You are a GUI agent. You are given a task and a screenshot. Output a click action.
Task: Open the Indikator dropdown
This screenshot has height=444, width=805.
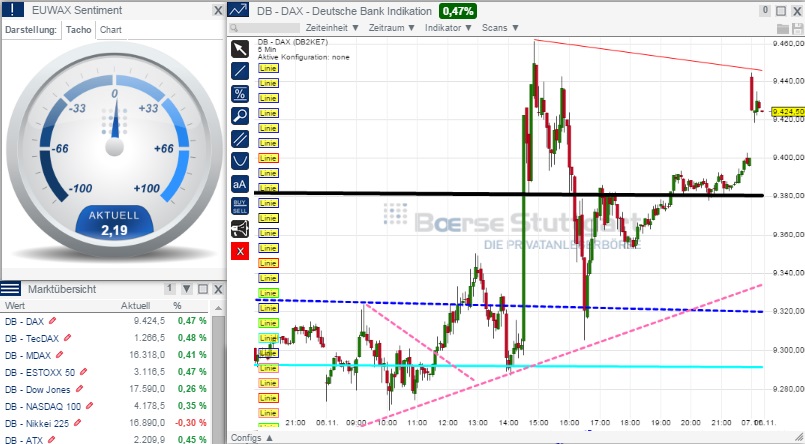[448, 28]
